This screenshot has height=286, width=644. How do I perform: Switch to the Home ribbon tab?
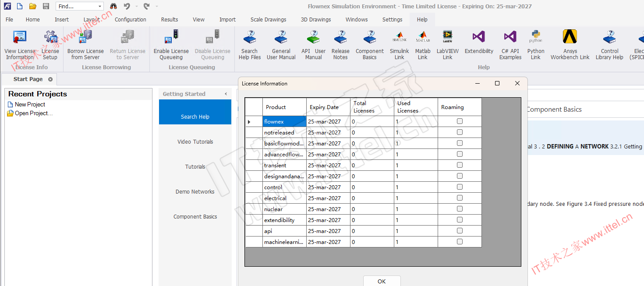(x=33, y=19)
